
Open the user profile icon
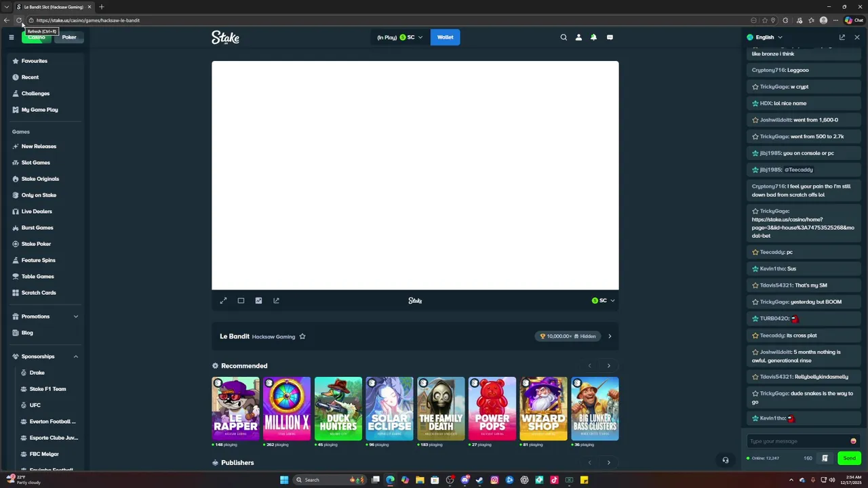[x=578, y=37]
